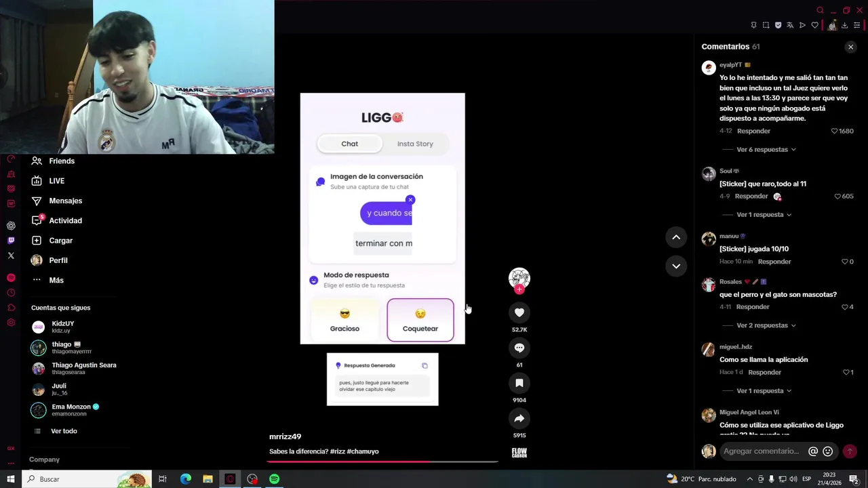
Task: Click the #rizz hashtag in caption
Action: (337, 451)
